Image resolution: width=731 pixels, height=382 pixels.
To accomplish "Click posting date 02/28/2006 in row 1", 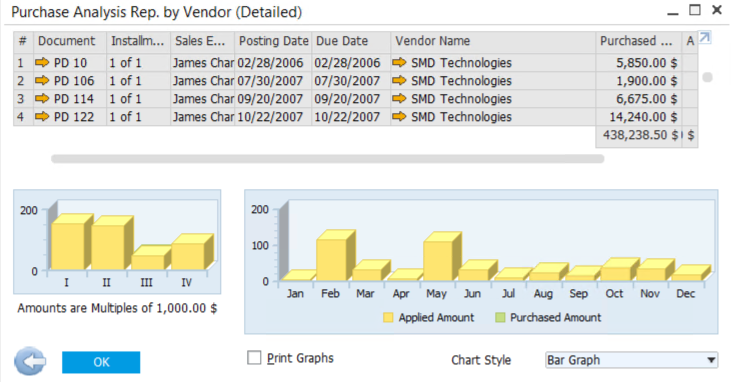I will [x=273, y=63].
